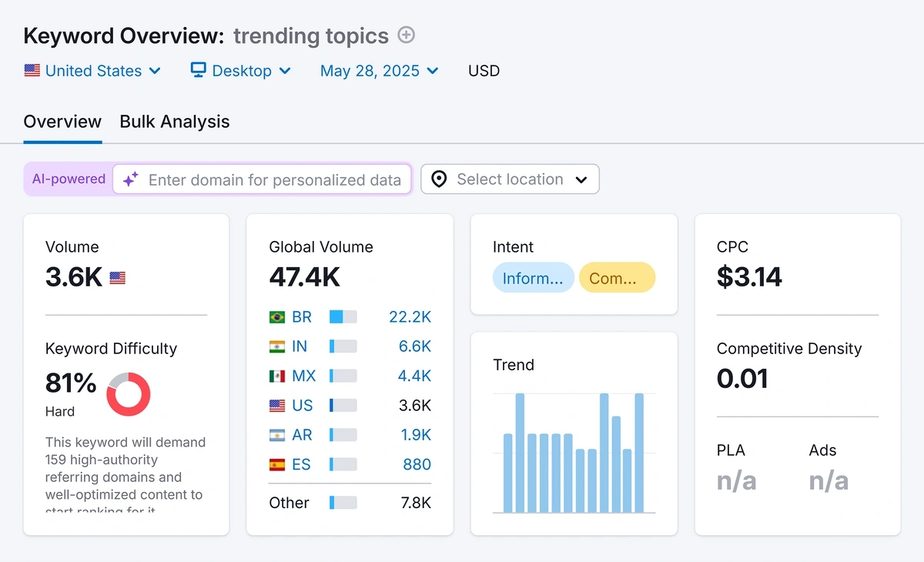Click the BR volume share bar

[343, 317]
